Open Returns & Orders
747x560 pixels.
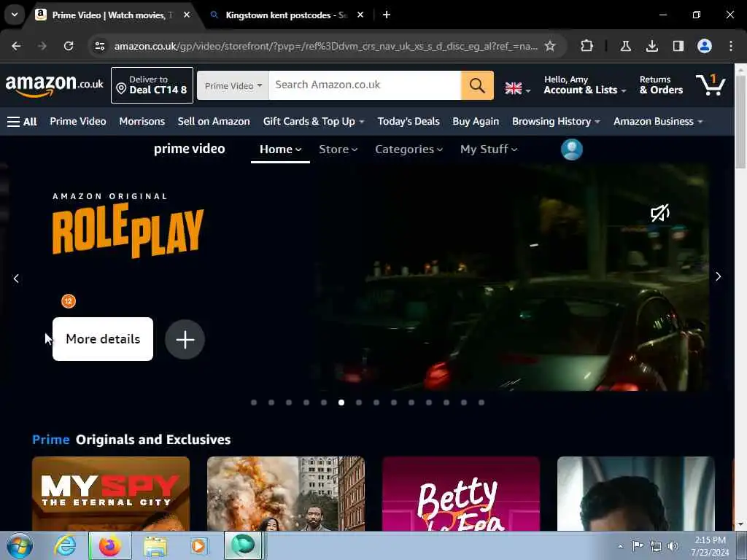(x=661, y=85)
